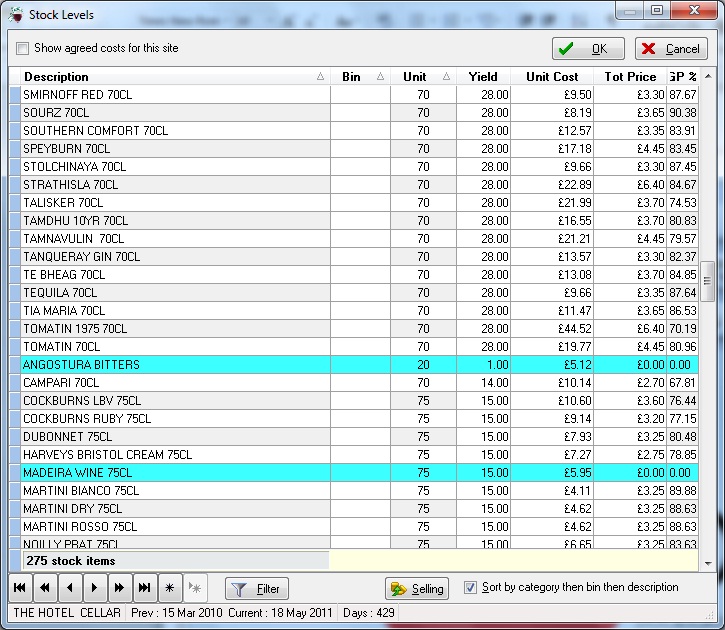The width and height of the screenshot is (725, 630).
Task: Select DUBONNET 75CL row
Action: pos(354,437)
